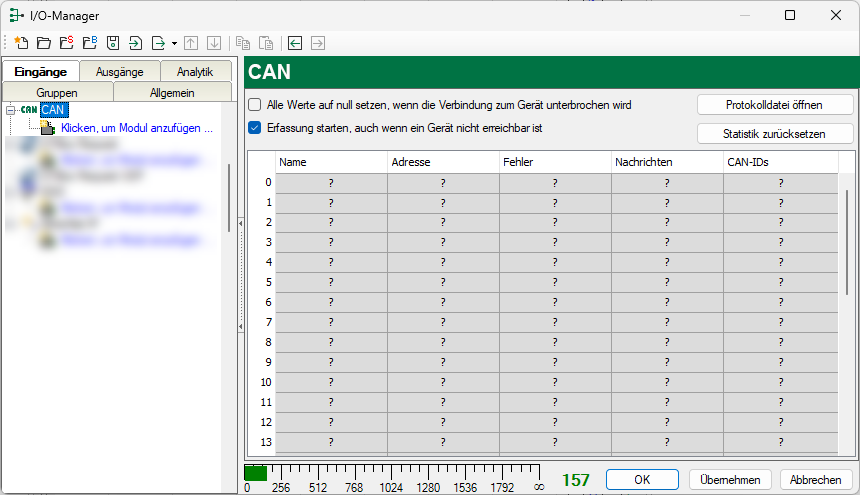Image resolution: width=860 pixels, height=495 pixels.
Task: Open the Gruppen tab
Action: point(57,93)
